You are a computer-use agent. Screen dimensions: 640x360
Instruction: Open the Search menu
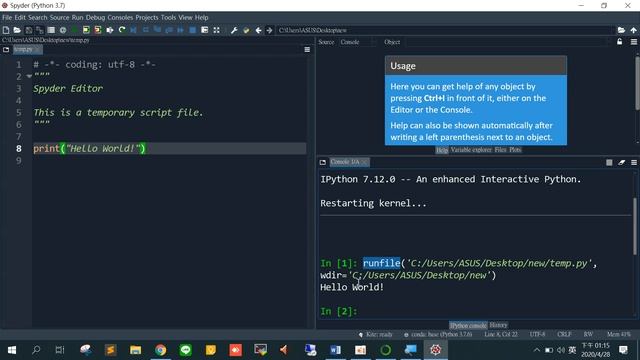click(38, 18)
